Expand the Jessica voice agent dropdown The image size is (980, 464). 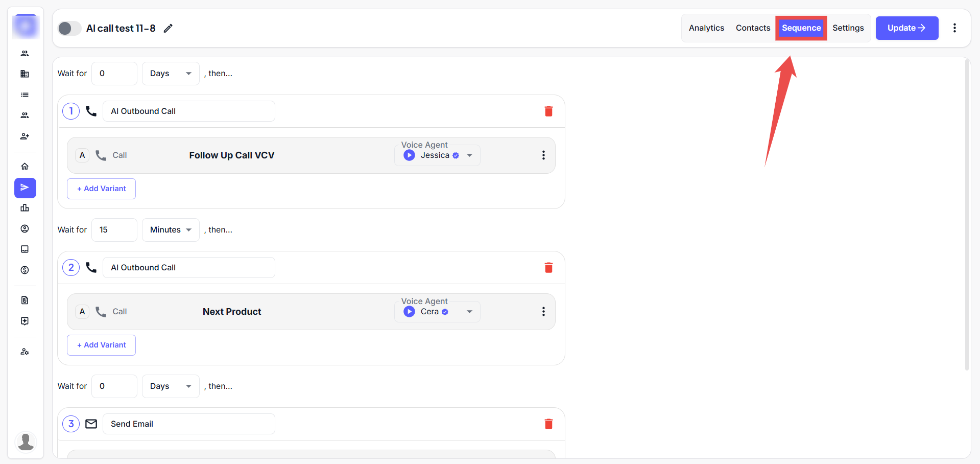469,155
